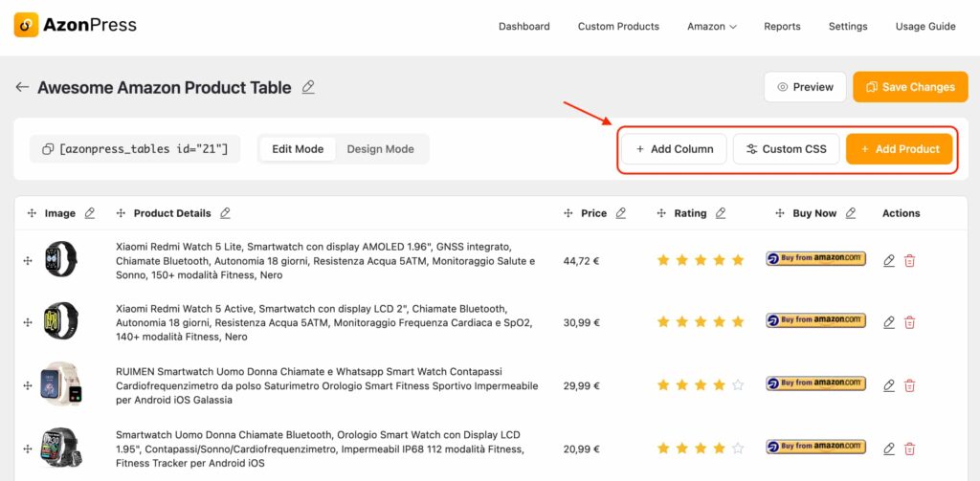Viewport: 980px width, 481px height.
Task: Click move handle of Image column
Action: pos(32,213)
